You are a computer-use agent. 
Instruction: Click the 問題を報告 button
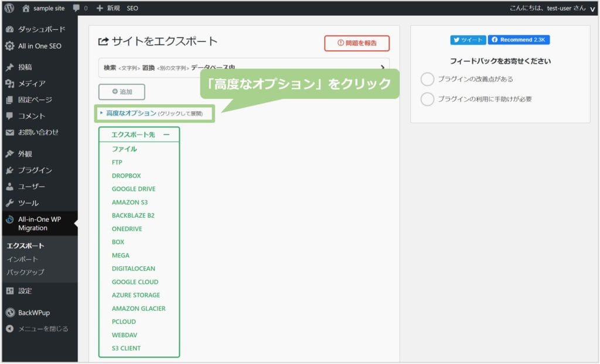click(357, 43)
